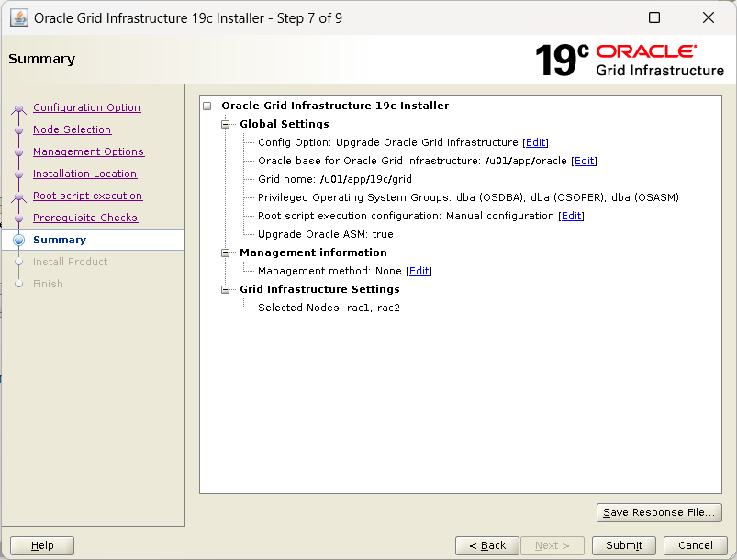Return to Root script execution step
Screen dimensions: 737x560
click(87, 196)
